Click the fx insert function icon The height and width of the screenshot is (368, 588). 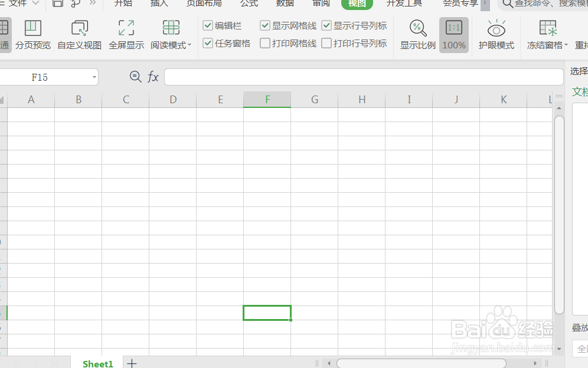(153, 77)
